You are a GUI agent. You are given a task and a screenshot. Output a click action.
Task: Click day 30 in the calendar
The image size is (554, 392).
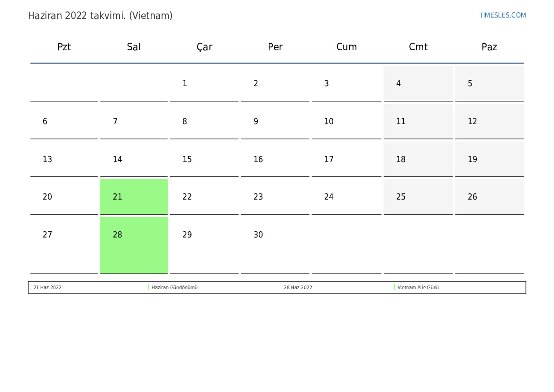(275, 245)
